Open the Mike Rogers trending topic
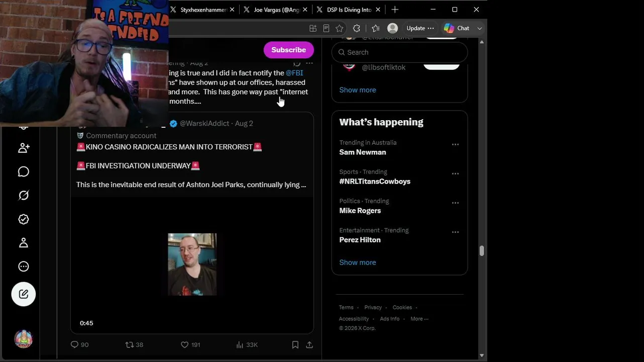The image size is (644, 362). click(360, 211)
